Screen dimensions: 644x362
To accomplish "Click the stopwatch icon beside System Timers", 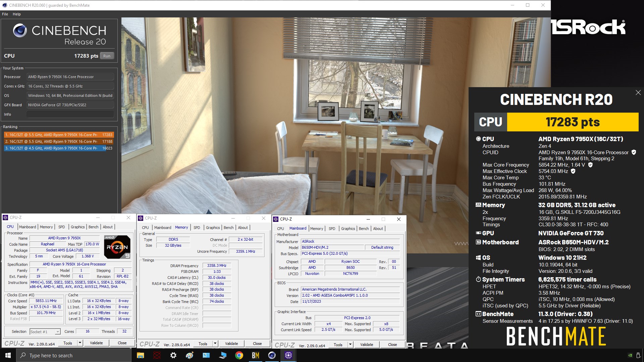I will coord(478,279).
